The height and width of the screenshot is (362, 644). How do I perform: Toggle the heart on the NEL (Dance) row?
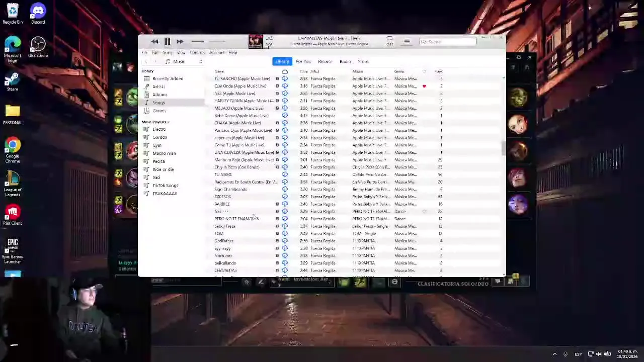[x=424, y=211]
